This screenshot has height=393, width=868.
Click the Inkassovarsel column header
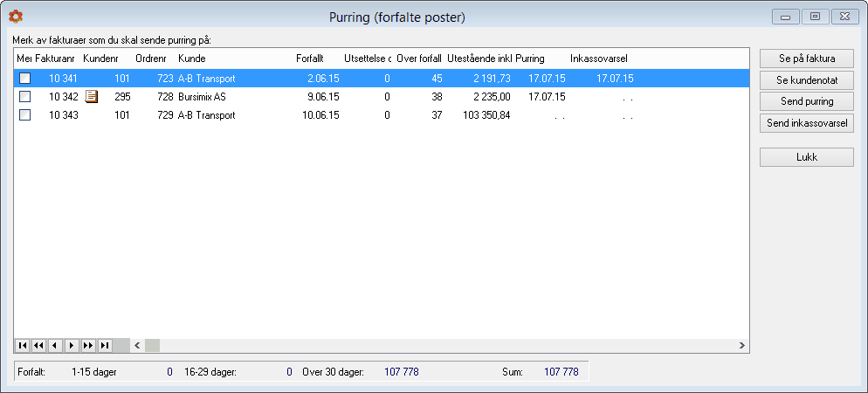click(598, 59)
